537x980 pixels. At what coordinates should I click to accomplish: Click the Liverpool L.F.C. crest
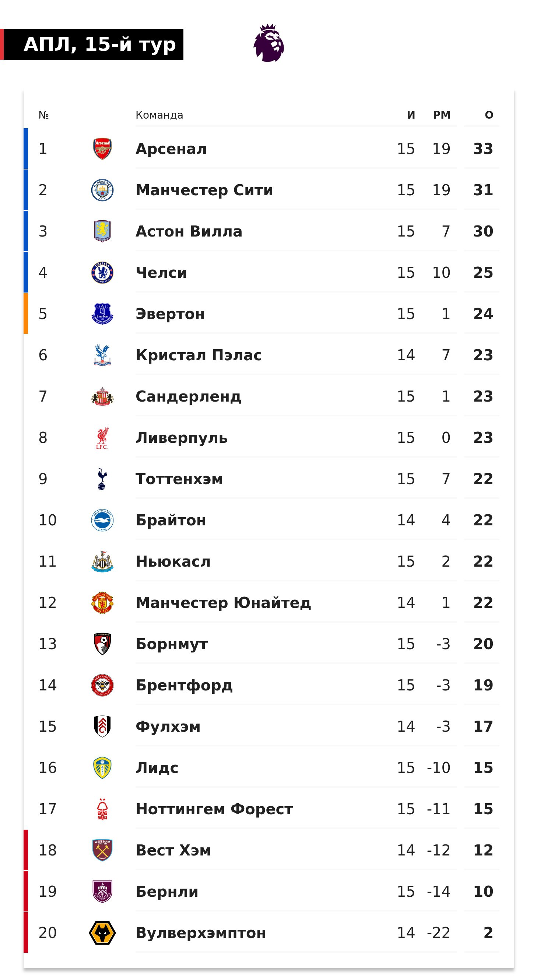tap(102, 438)
